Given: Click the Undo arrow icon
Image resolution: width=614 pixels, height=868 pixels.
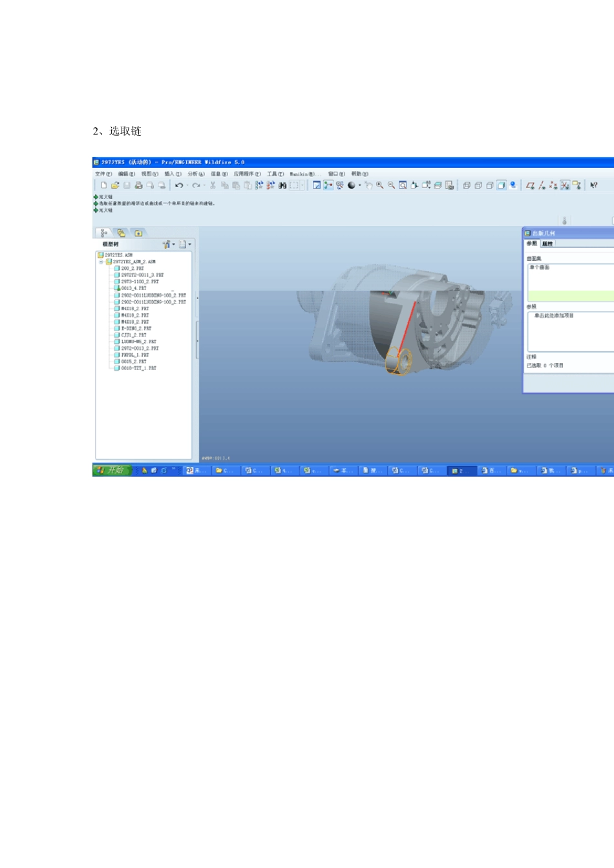Looking at the screenshot, I should coord(179,185).
